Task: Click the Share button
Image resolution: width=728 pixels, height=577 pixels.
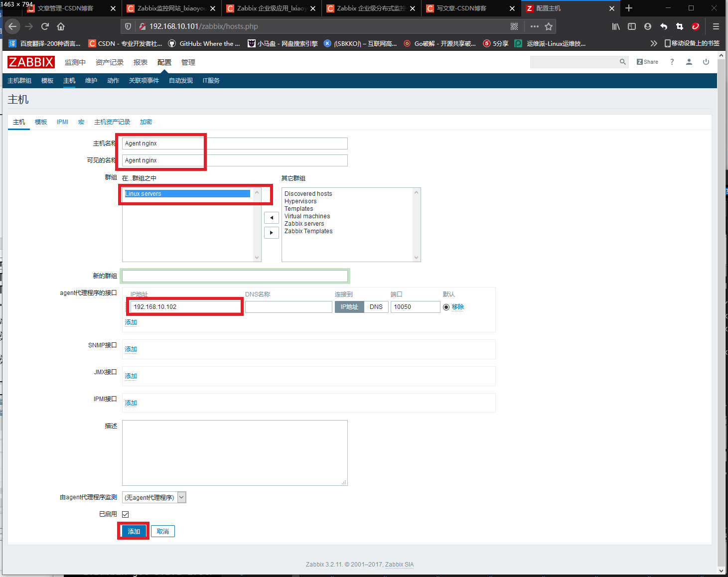Action: [x=647, y=62]
